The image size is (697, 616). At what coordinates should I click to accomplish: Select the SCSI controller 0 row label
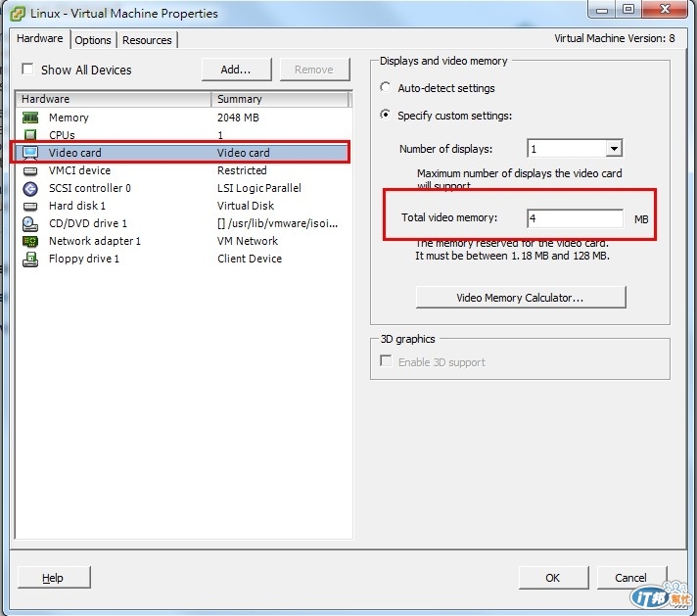tap(90, 189)
